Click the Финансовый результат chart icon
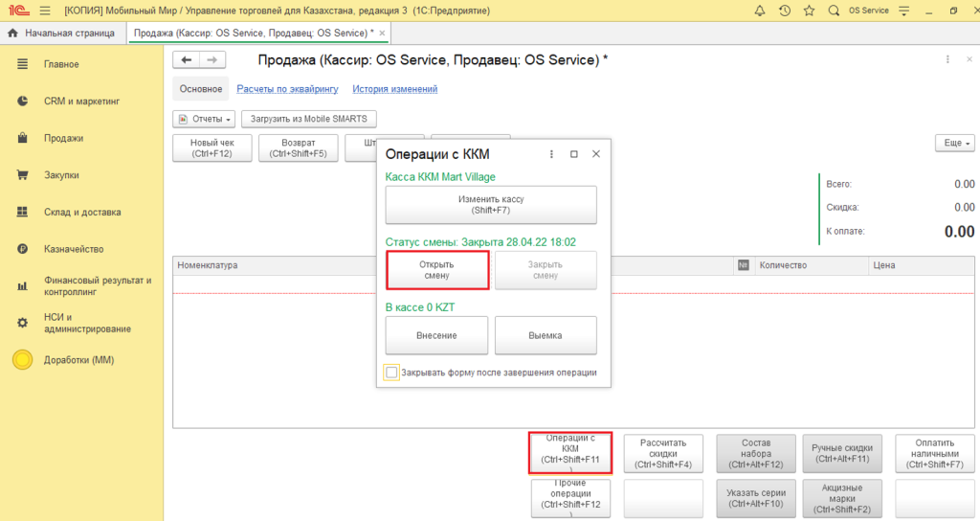This screenshot has width=980, height=521. pyautogui.click(x=23, y=285)
